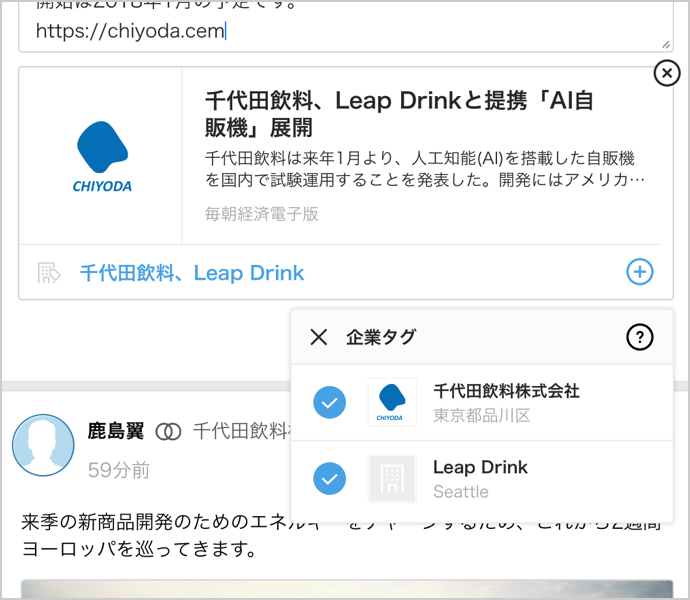This screenshot has height=600, width=690.
Task: Add a company tag with the plus icon
Action: 639,272
